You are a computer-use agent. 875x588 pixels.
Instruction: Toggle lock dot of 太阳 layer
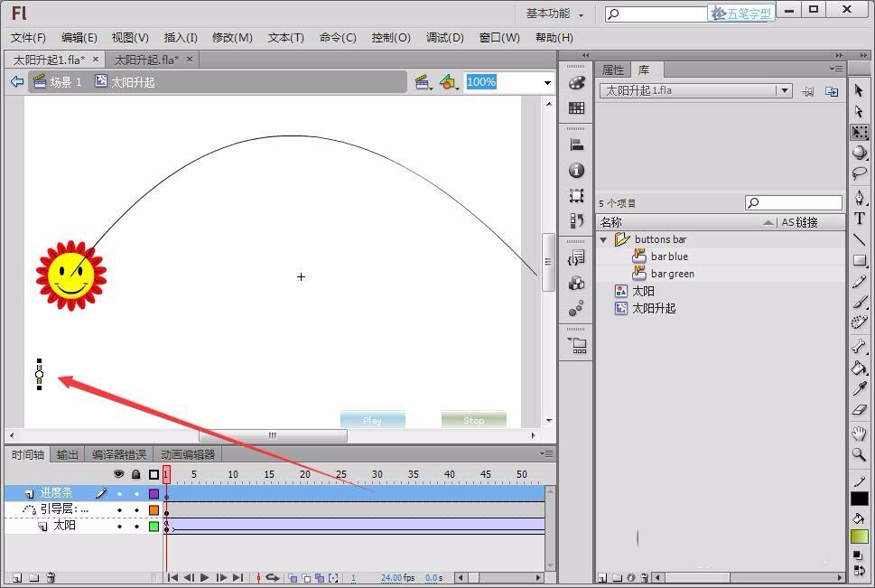(136, 526)
